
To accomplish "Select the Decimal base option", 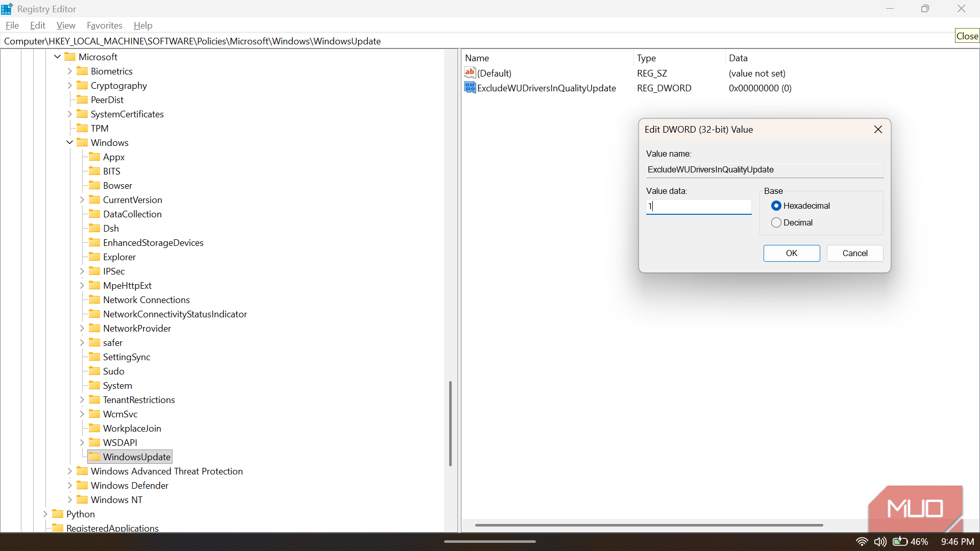I will coord(776,222).
